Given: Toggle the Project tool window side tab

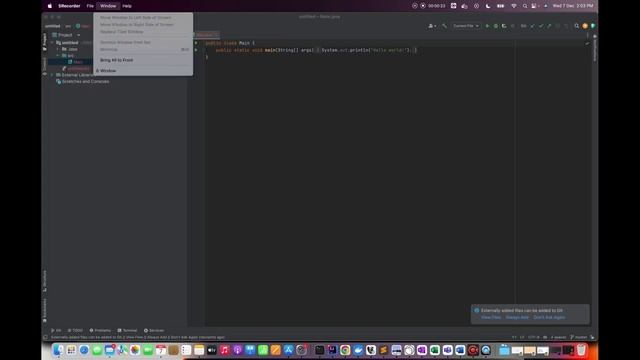Looking at the screenshot, I should (x=44, y=42).
